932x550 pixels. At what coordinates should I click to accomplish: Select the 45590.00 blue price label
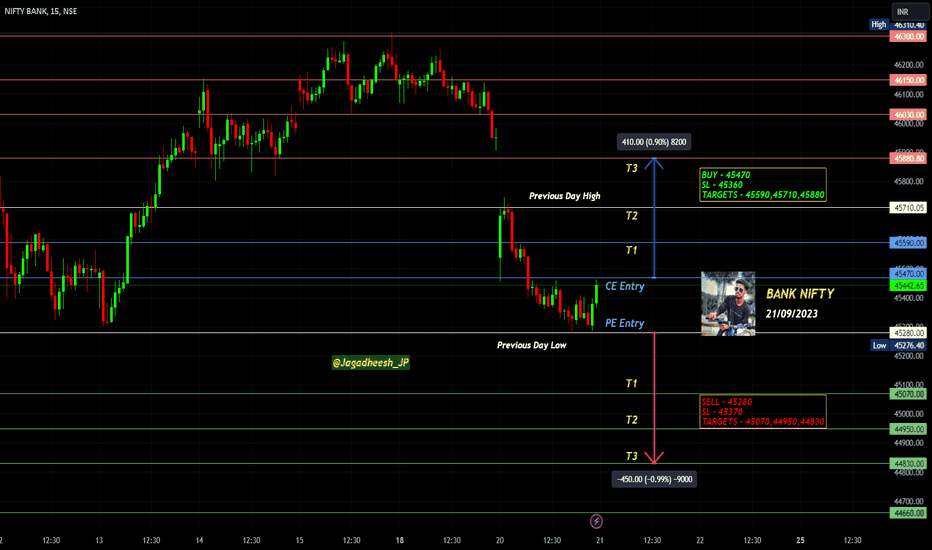point(908,243)
